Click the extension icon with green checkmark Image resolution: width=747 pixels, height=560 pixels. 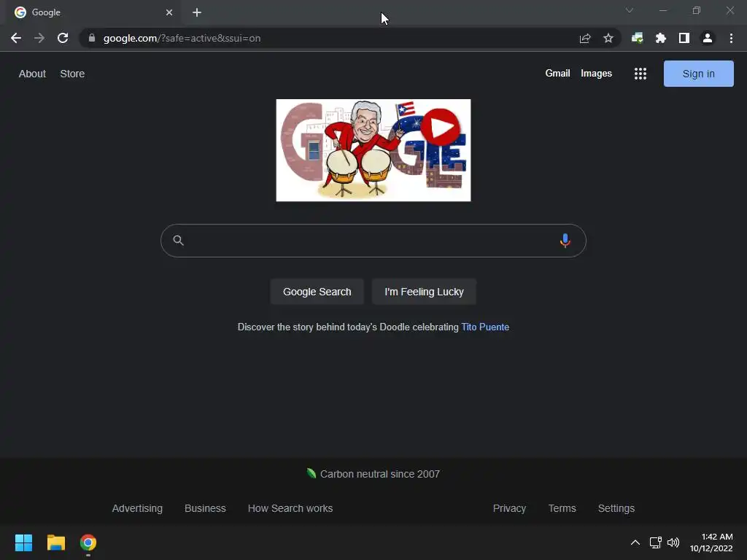click(x=637, y=38)
